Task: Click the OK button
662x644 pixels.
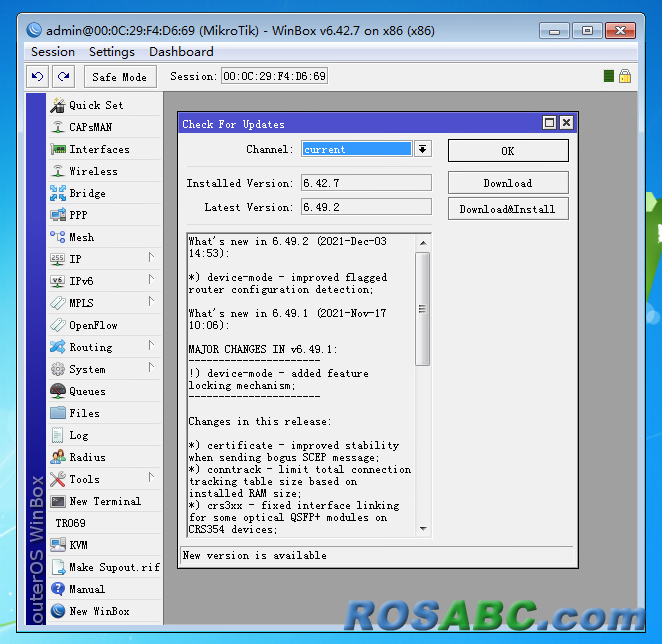Action: [x=508, y=151]
